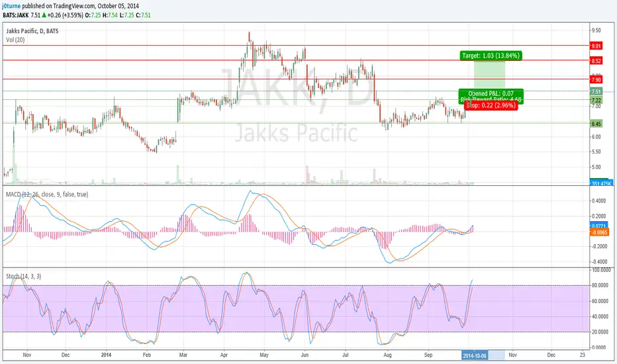
Task: Click the 20.0000 stochastic scale value
Action: click(600, 332)
